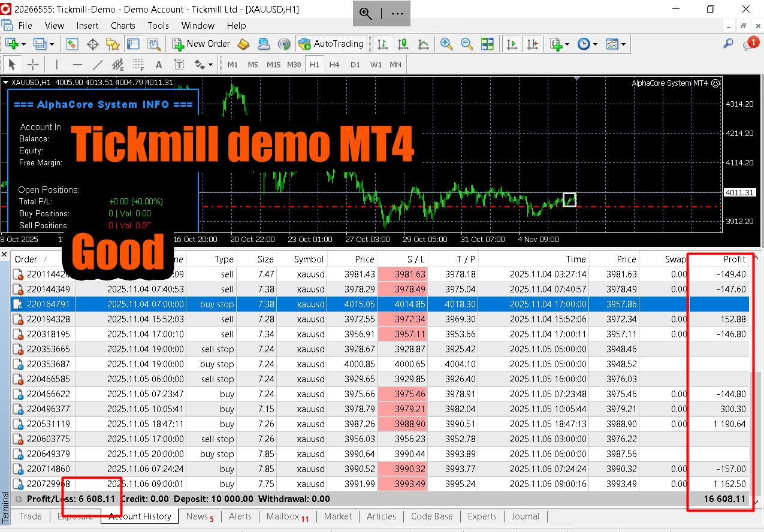Select order row 220531119

(380, 424)
